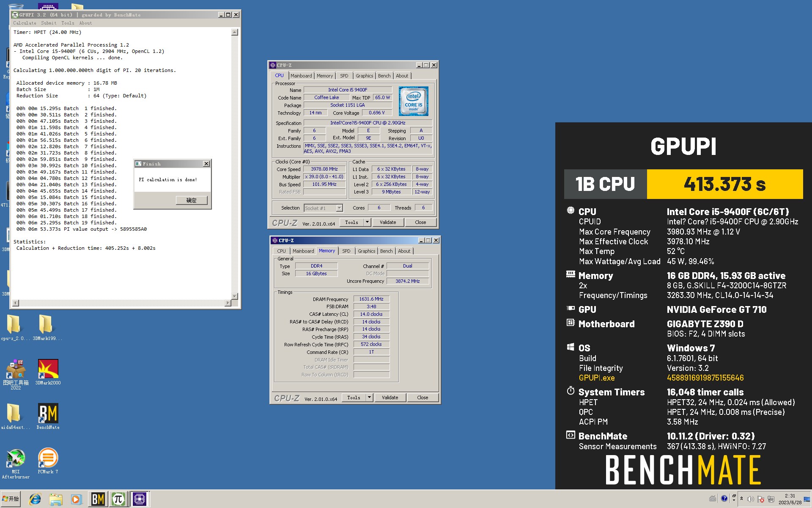The width and height of the screenshot is (812, 508).
Task: Click the GPUPI.exe file integrity link
Action: (x=597, y=378)
